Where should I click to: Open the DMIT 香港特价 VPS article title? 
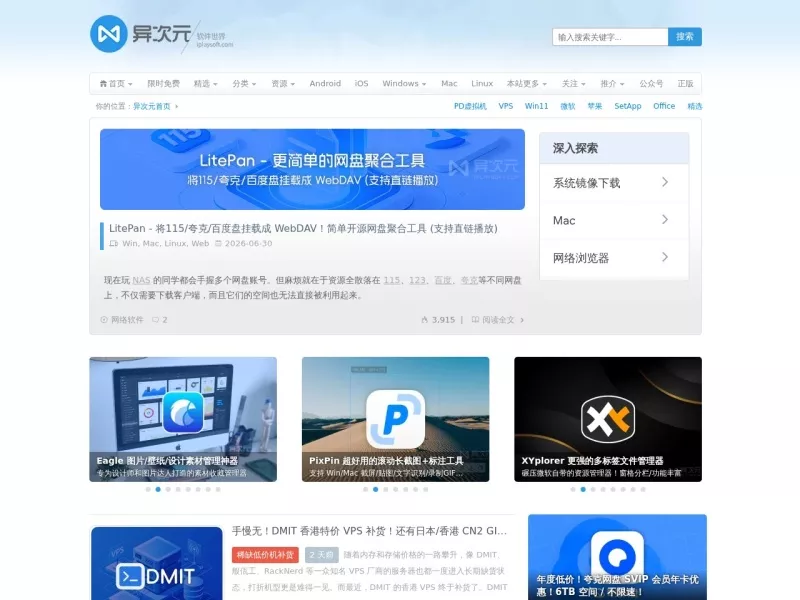pyautogui.click(x=369, y=531)
